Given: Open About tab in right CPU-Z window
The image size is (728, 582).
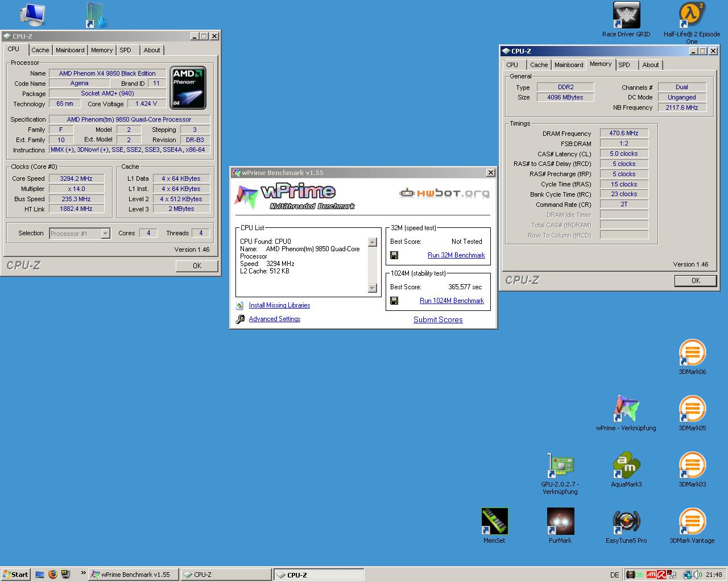Looking at the screenshot, I should 651,65.
